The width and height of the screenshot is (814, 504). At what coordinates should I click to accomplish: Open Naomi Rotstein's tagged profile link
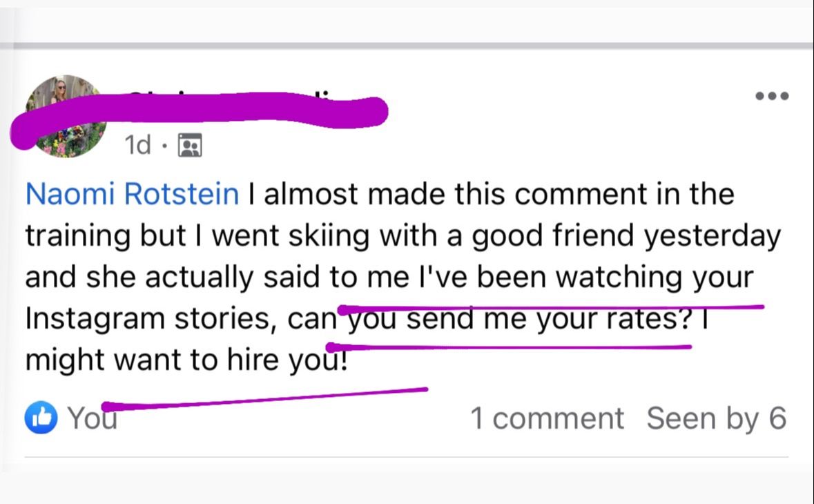click(x=132, y=195)
